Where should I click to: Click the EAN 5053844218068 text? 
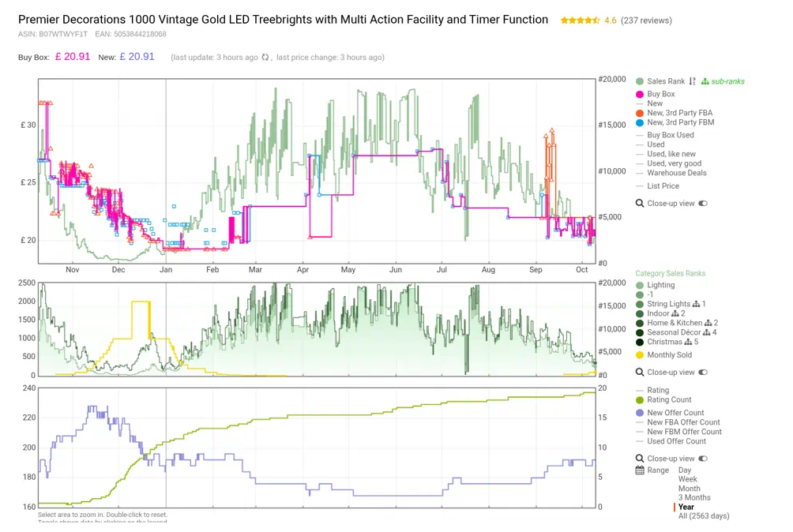130,35
